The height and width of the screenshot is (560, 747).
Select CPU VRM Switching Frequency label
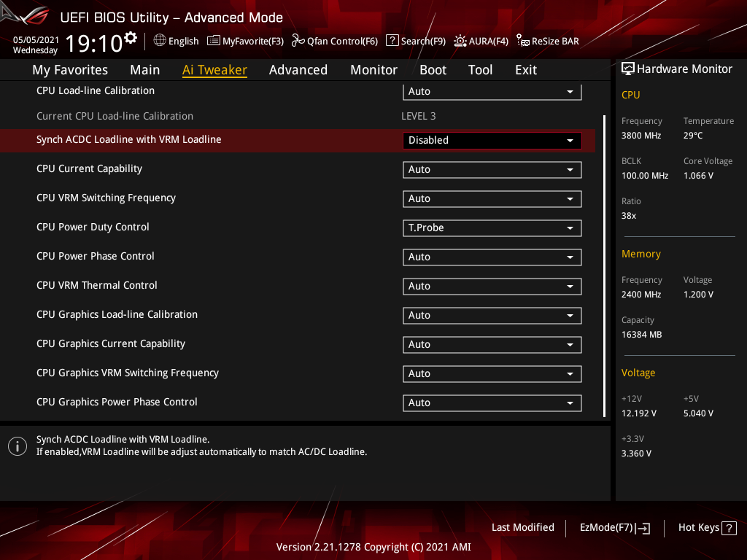pos(106,198)
